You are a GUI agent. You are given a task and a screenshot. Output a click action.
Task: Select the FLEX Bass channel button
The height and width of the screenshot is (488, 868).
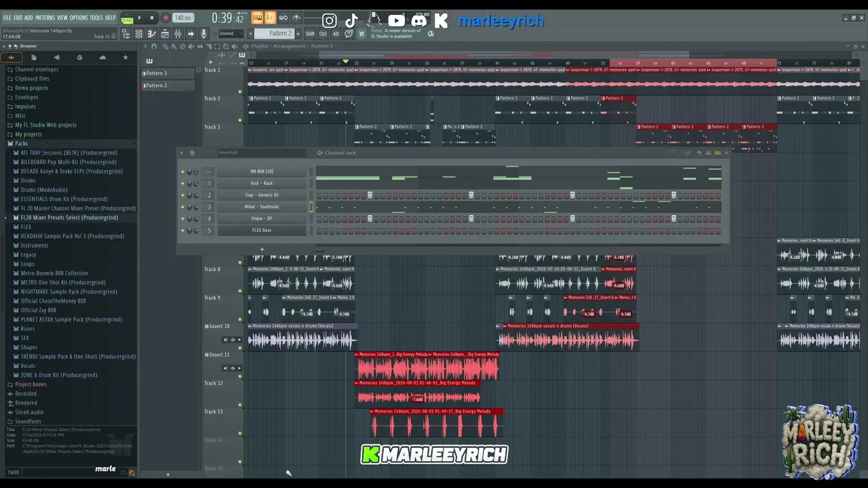click(x=262, y=230)
